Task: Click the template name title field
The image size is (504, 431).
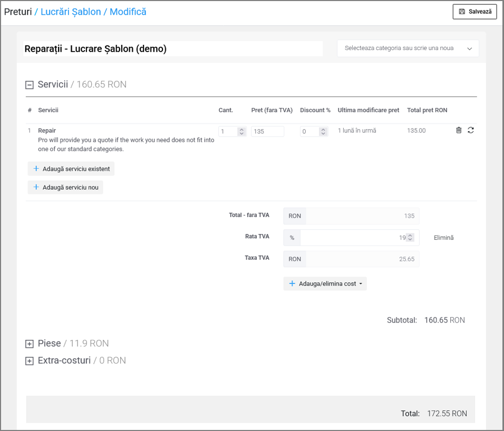Action: [x=172, y=49]
